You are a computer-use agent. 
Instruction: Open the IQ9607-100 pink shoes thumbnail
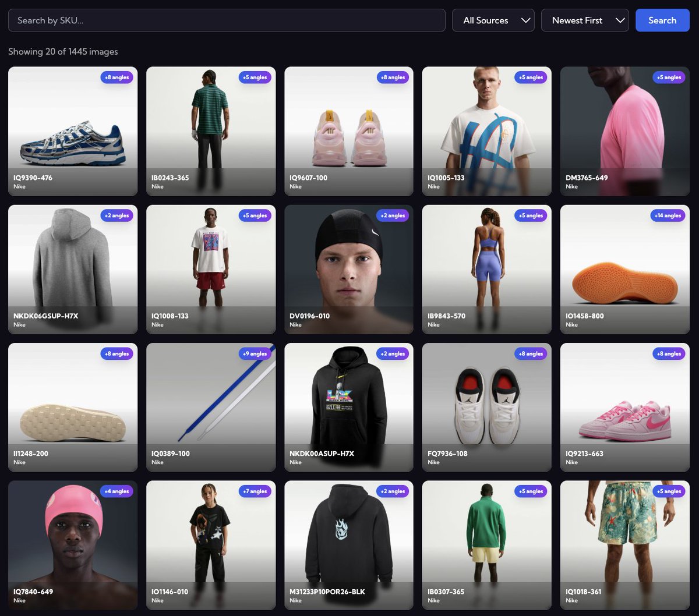coord(349,131)
